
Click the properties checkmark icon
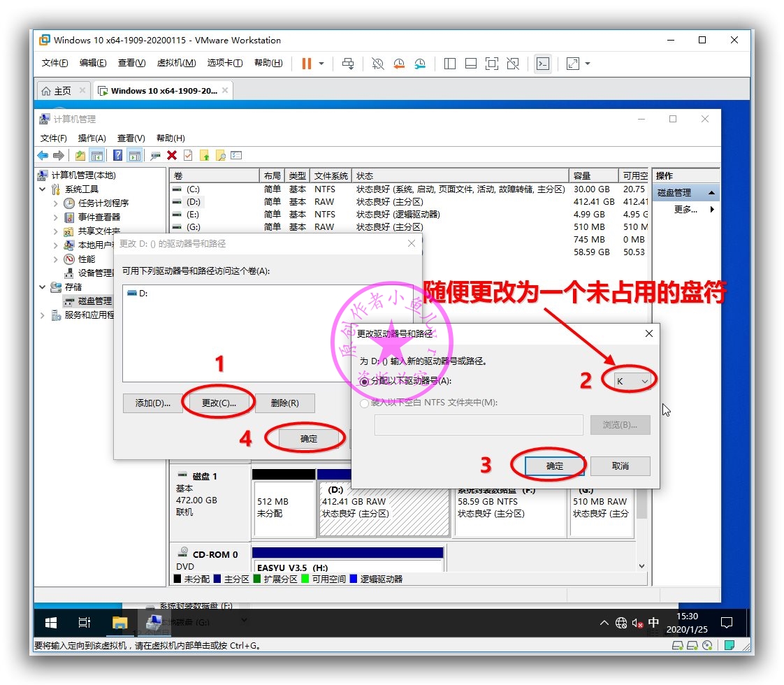point(188,155)
